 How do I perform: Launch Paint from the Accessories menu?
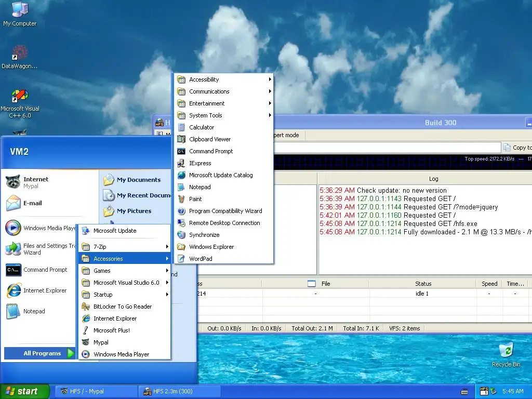223,199
